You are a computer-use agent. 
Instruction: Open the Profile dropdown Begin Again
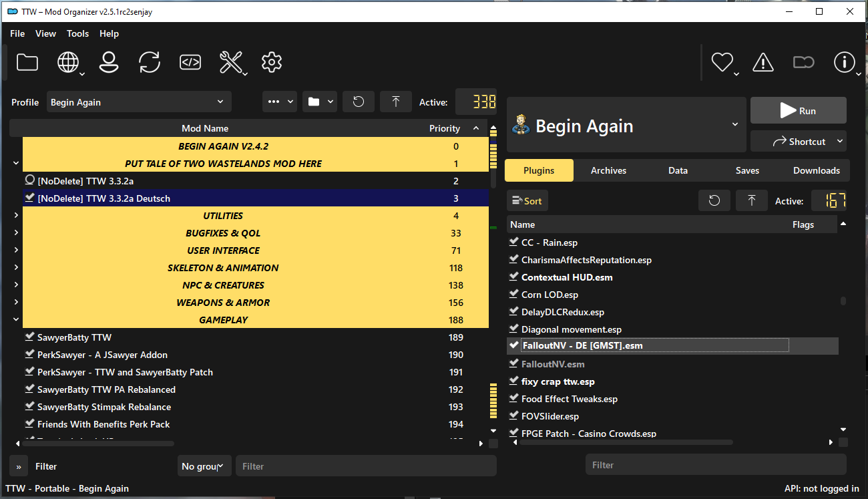coord(139,102)
